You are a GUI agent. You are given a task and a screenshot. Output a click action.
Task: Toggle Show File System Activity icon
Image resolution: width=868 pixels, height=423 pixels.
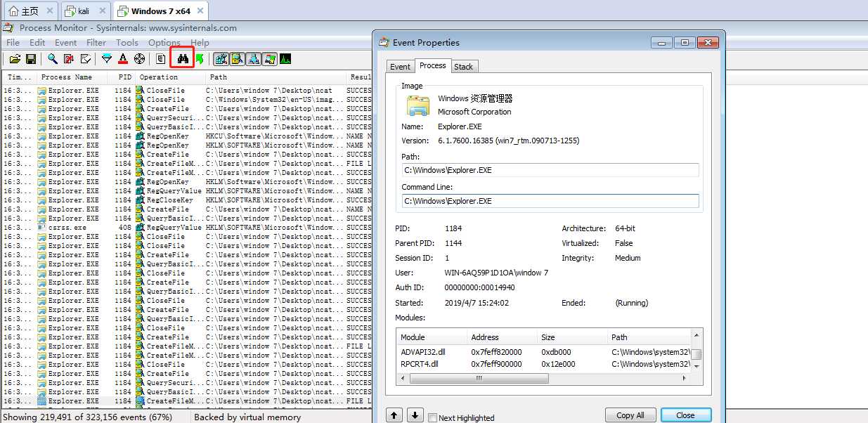pyautogui.click(x=238, y=59)
